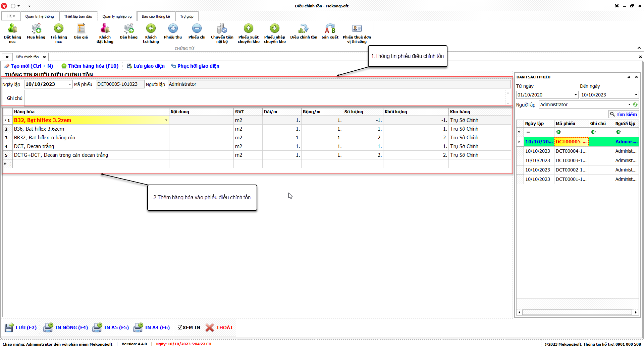Select row DCT, Decan trắng
644x348 pixels.
257,146
